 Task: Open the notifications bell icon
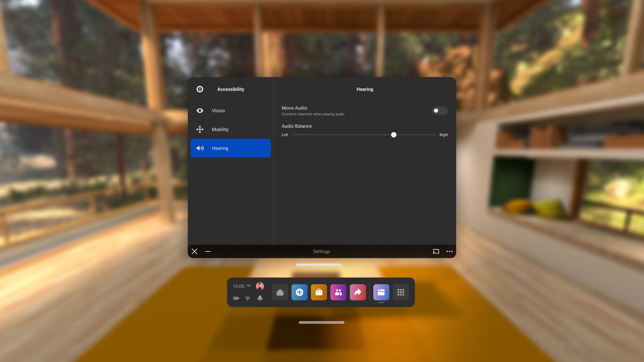(260, 298)
